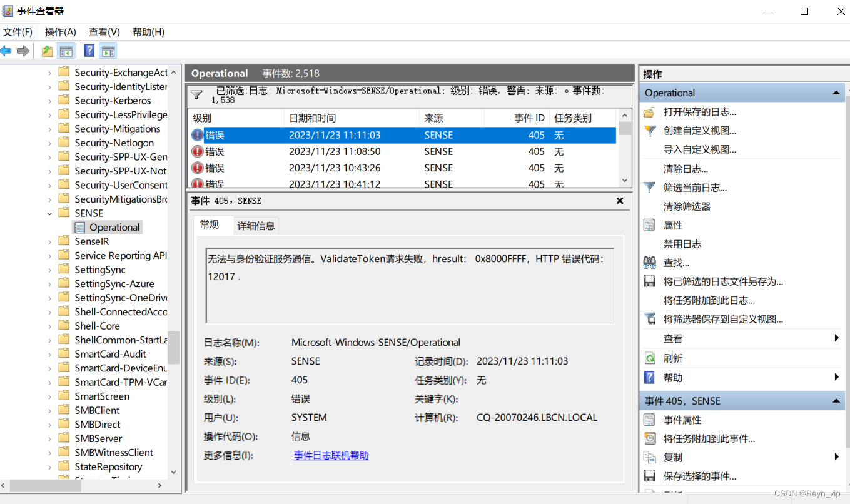Click error icon of 10:43:26 event
The width and height of the screenshot is (850, 504).
[x=198, y=168]
